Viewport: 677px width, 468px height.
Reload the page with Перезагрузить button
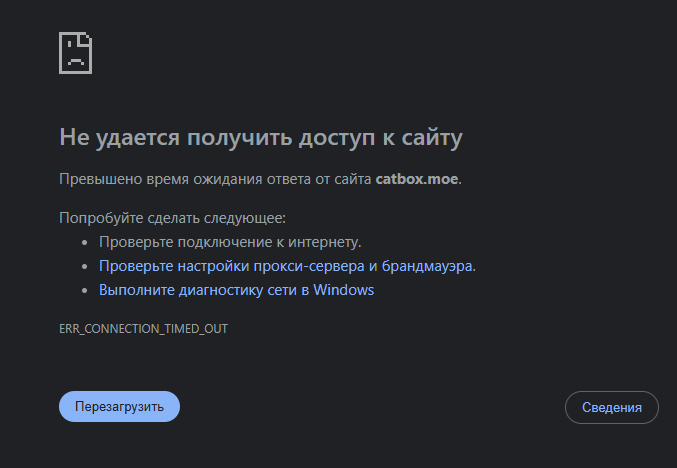coord(119,406)
